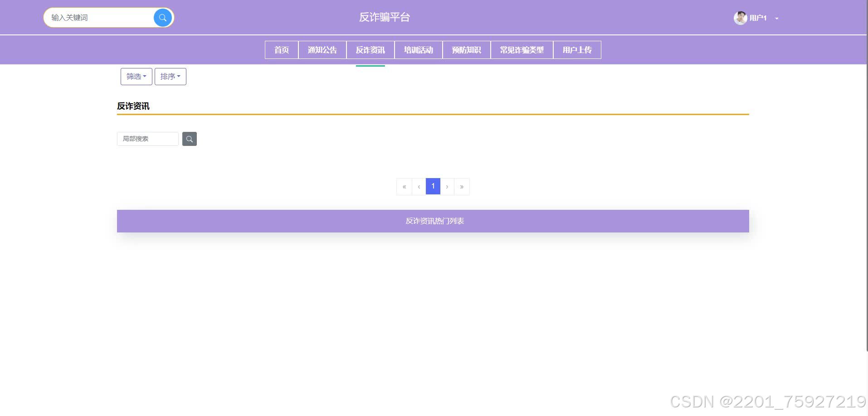Click the 反诈资讯热门列表 banner
The width and height of the screenshot is (868, 416).
click(433, 221)
